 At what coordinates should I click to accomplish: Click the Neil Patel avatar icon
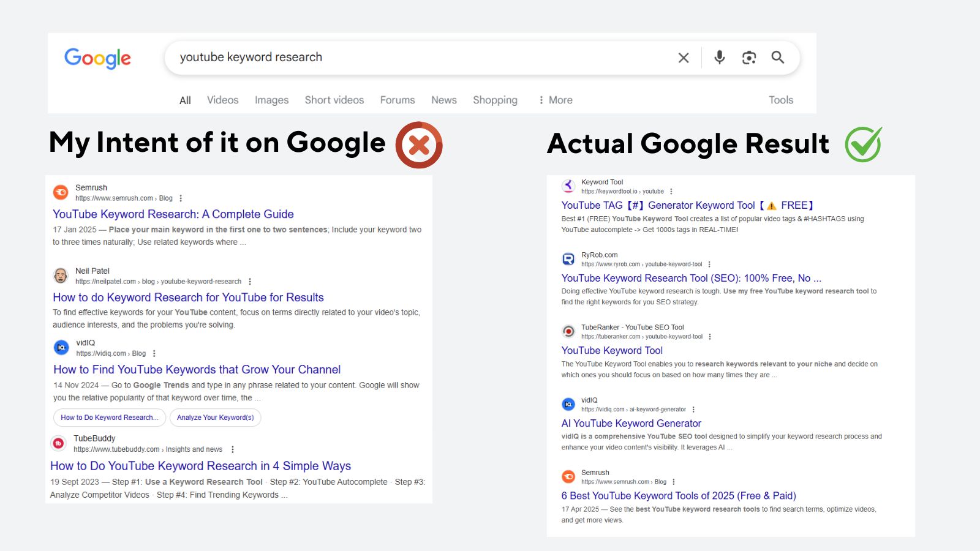point(61,275)
